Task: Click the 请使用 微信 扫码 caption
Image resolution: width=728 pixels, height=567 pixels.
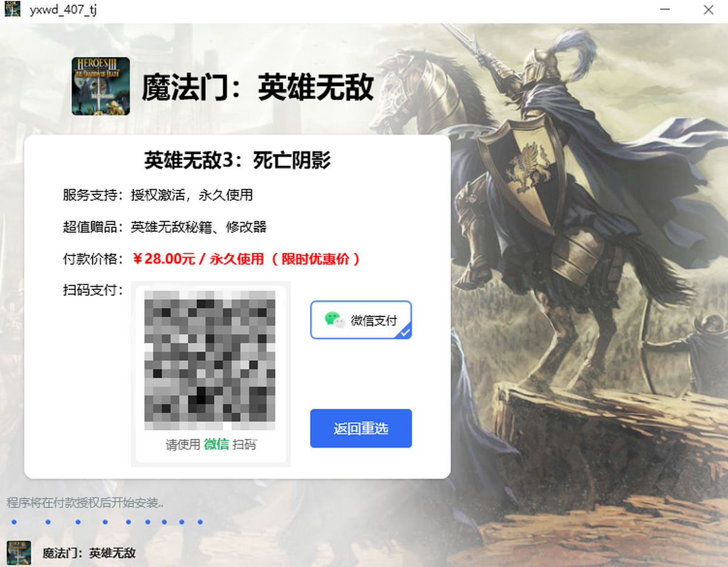Action: pos(211,445)
